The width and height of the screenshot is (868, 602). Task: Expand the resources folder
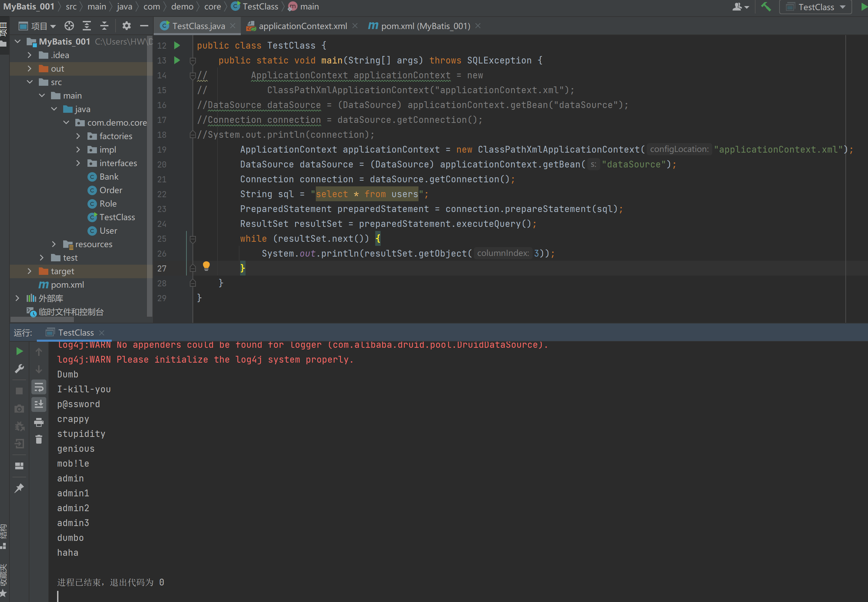(54, 244)
